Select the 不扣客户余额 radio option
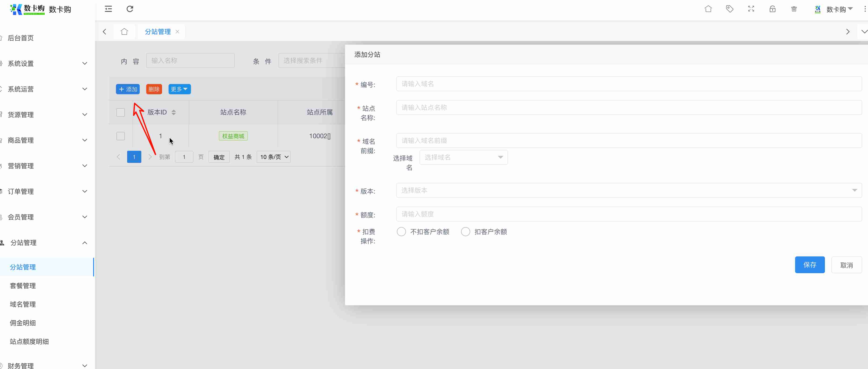Screen dimensions: 868x369 pos(401,232)
